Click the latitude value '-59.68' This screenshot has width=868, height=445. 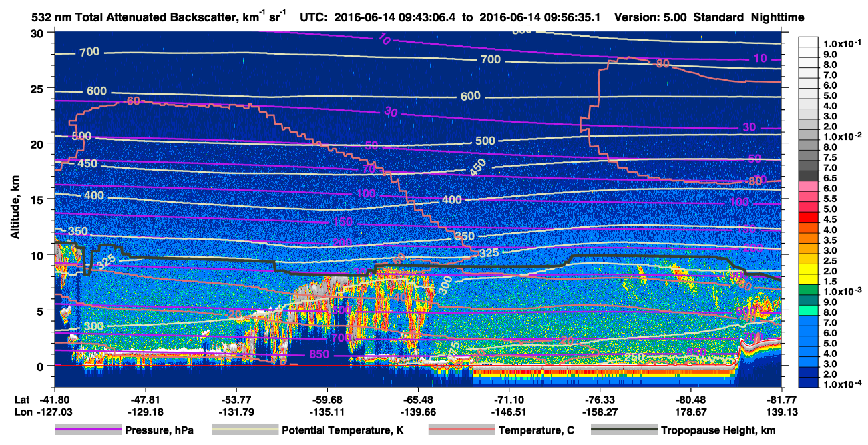(x=327, y=400)
